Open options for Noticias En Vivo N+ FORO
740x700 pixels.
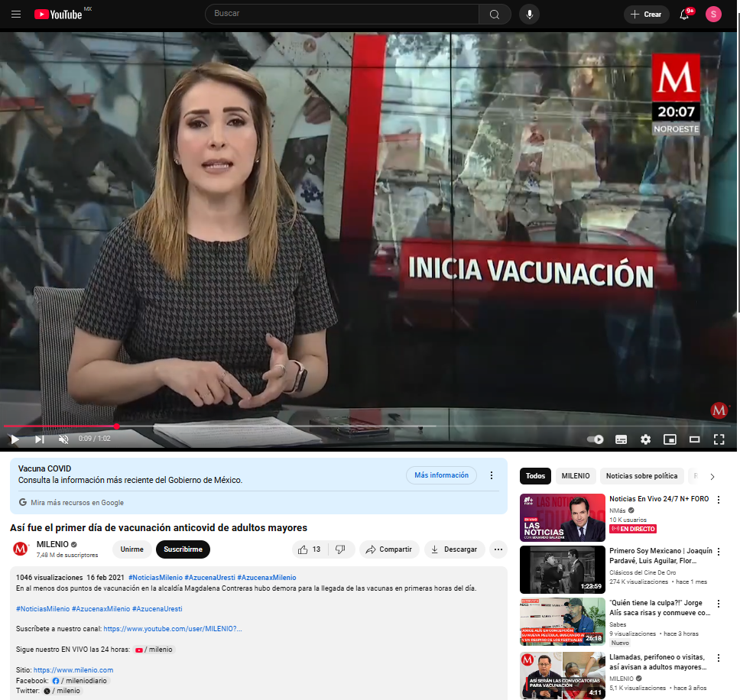pos(719,500)
